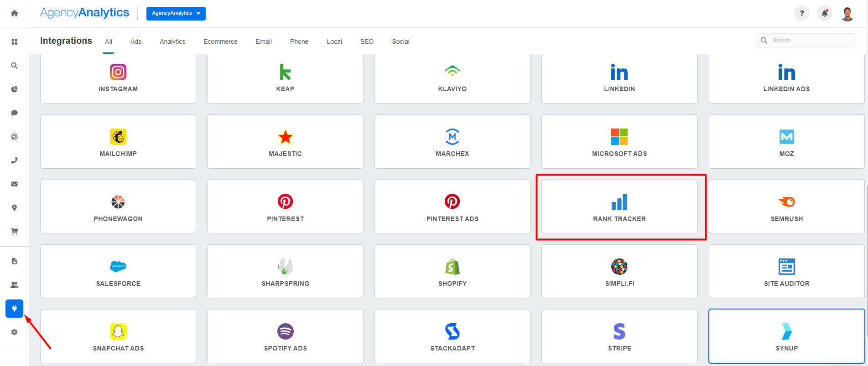Switch to the Analytics tab

point(172,41)
